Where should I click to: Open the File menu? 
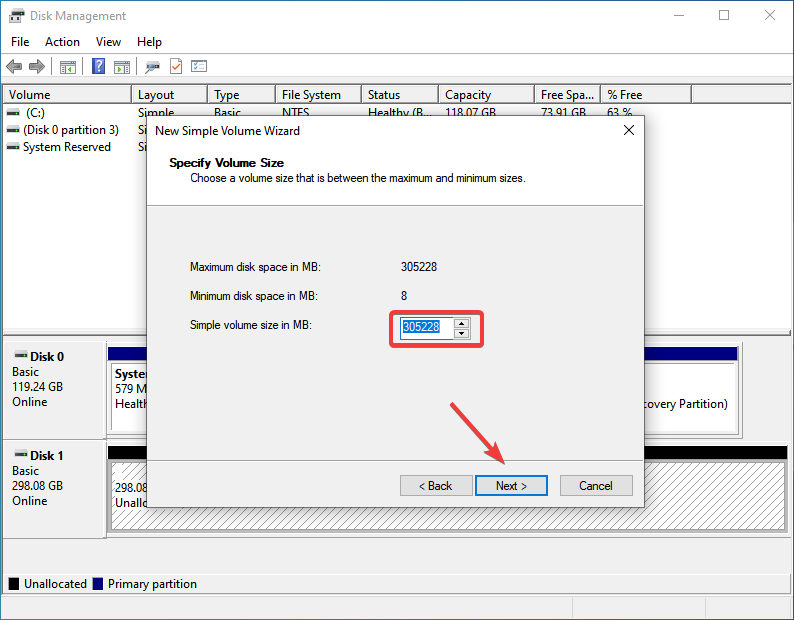coord(20,42)
